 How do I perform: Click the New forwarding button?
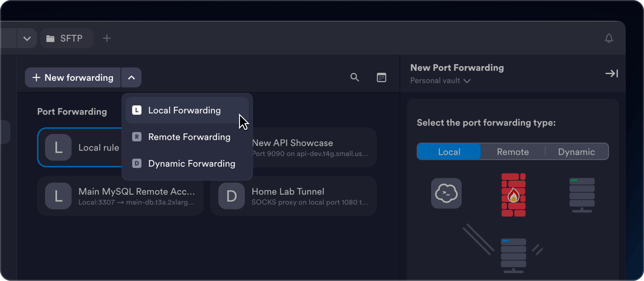[73, 77]
